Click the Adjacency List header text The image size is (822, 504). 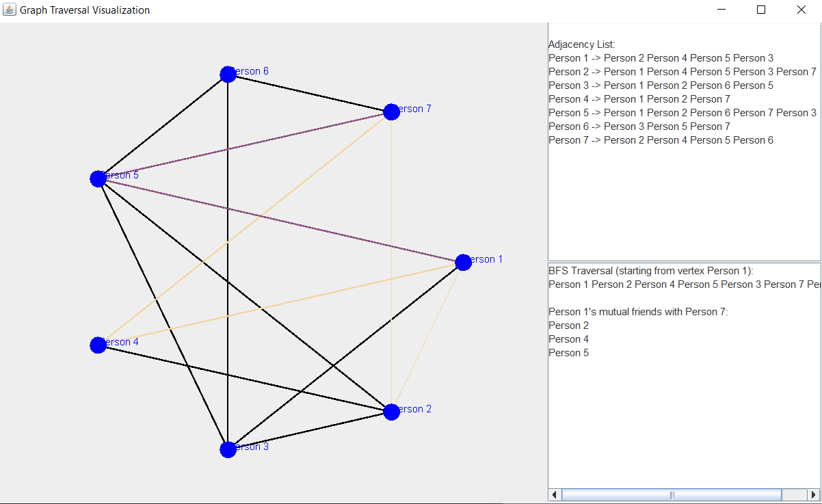click(581, 44)
